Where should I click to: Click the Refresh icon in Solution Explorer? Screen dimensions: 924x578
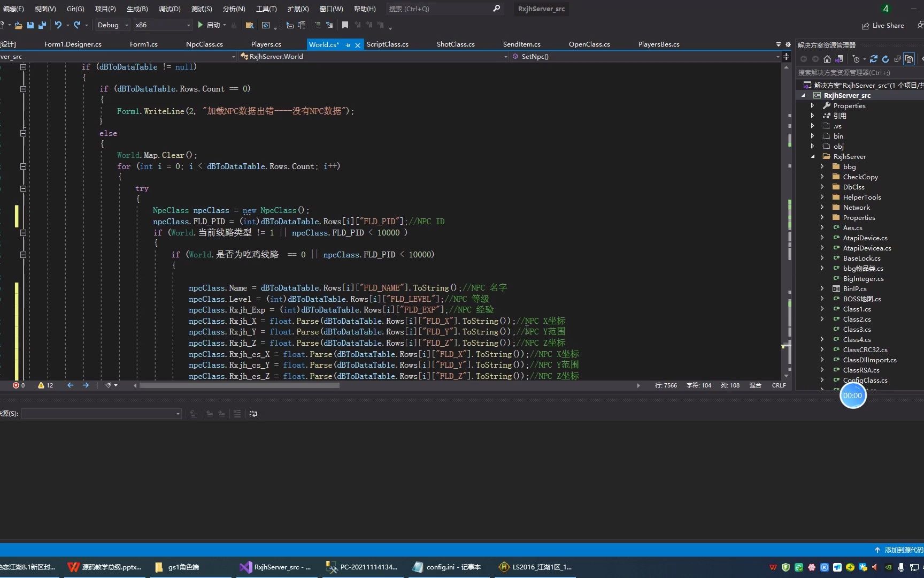click(885, 59)
